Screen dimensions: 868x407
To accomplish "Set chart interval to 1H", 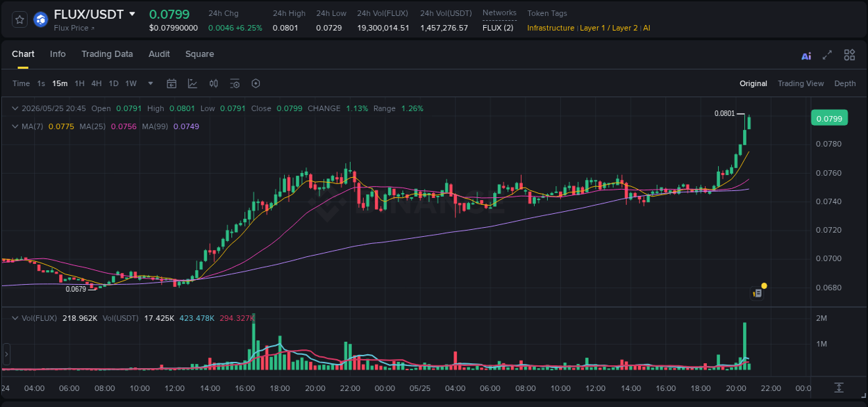I will [79, 83].
